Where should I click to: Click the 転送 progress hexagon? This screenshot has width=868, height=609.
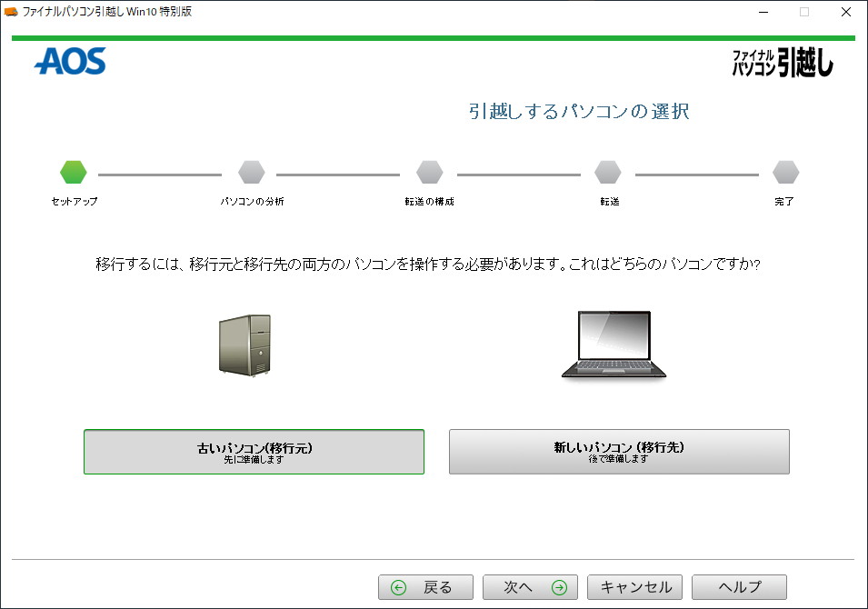tap(608, 172)
